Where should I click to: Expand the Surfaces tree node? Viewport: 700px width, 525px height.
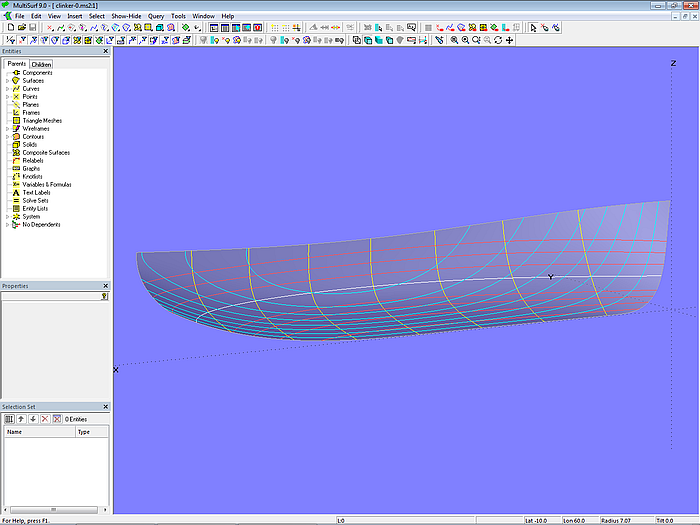[7, 81]
